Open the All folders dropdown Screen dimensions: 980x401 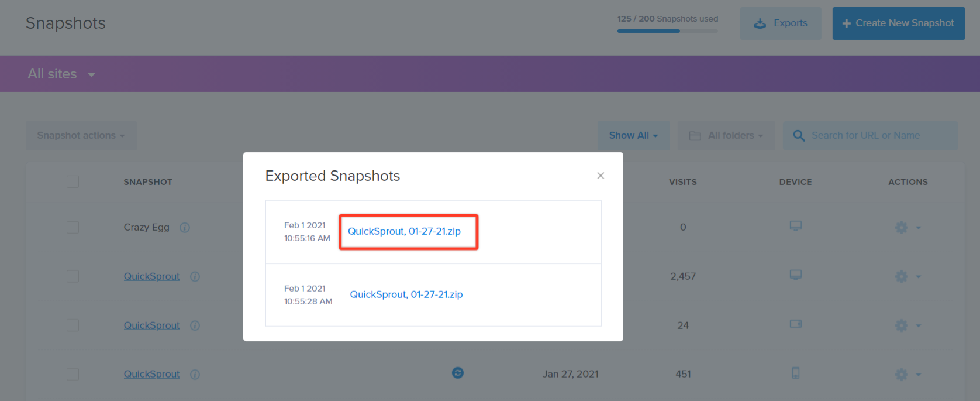tap(726, 136)
